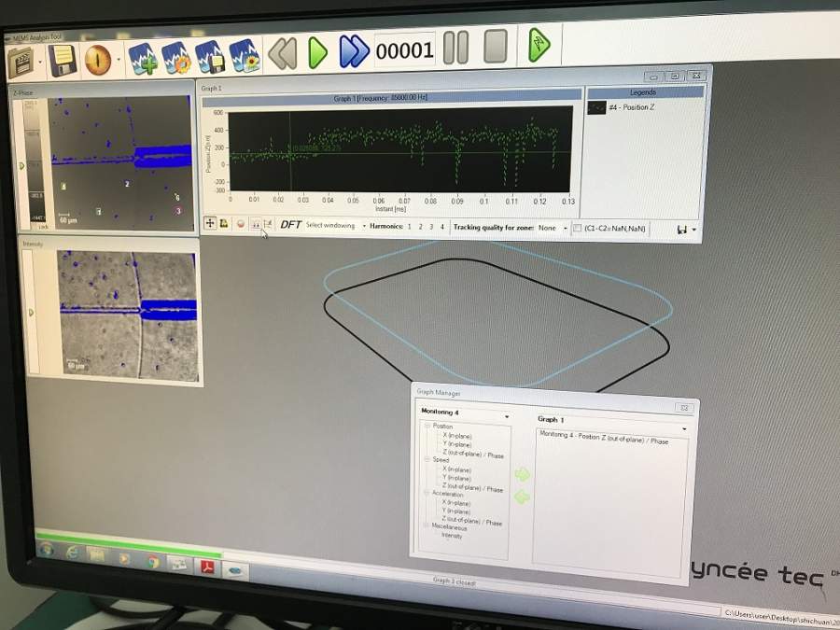Click the floppy disk save icon

click(63, 61)
